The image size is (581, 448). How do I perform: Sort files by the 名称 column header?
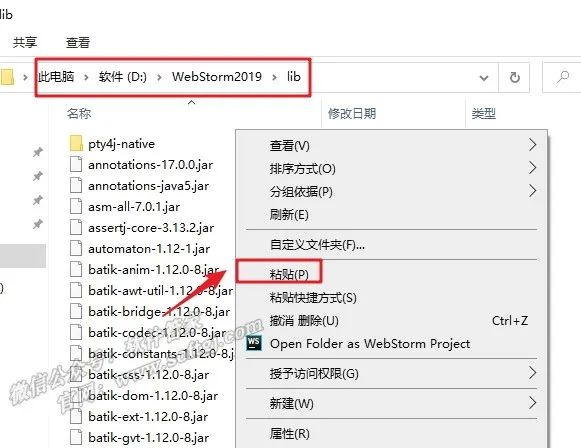click(x=79, y=113)
